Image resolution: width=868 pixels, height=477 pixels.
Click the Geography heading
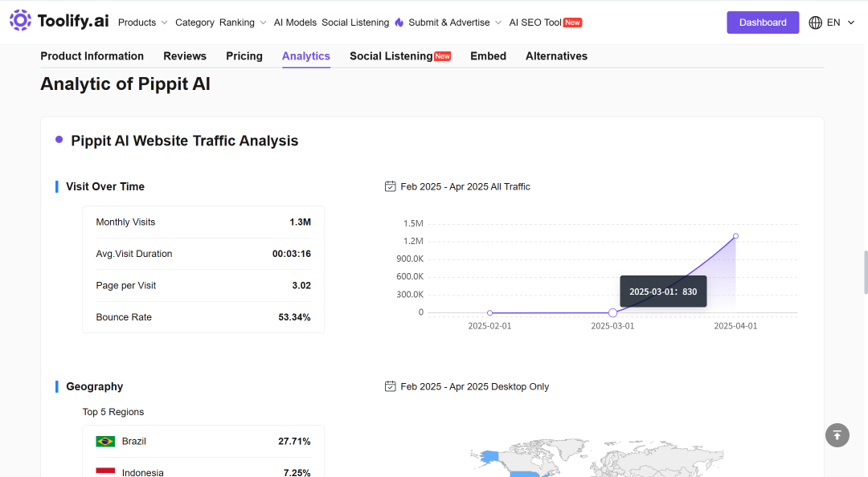[x=95, y=386]
